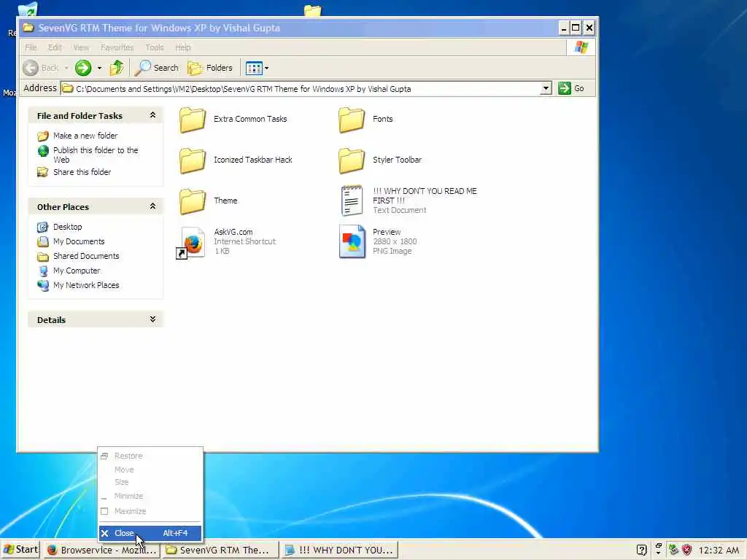The height and width of the screenshot is (560, 747).
Task: Click Make a new folder link
Action: [x=85, y=136]
